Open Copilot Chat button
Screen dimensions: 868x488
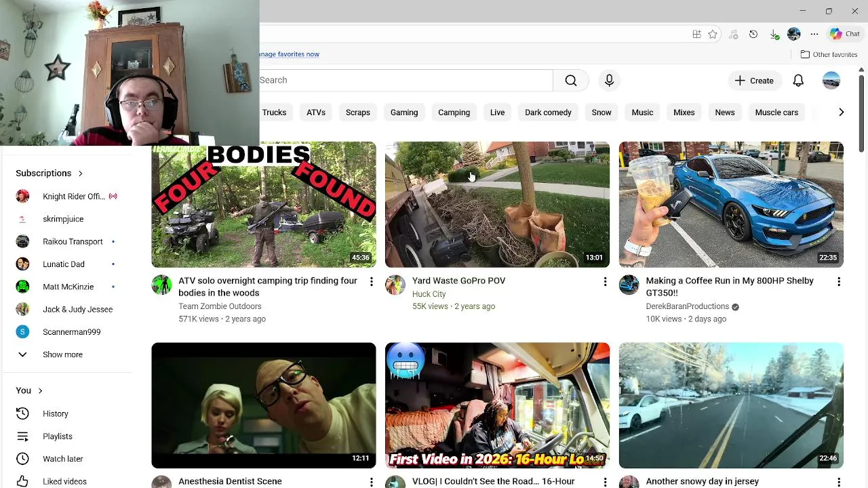pyautogui.click(x=845, y=34)
